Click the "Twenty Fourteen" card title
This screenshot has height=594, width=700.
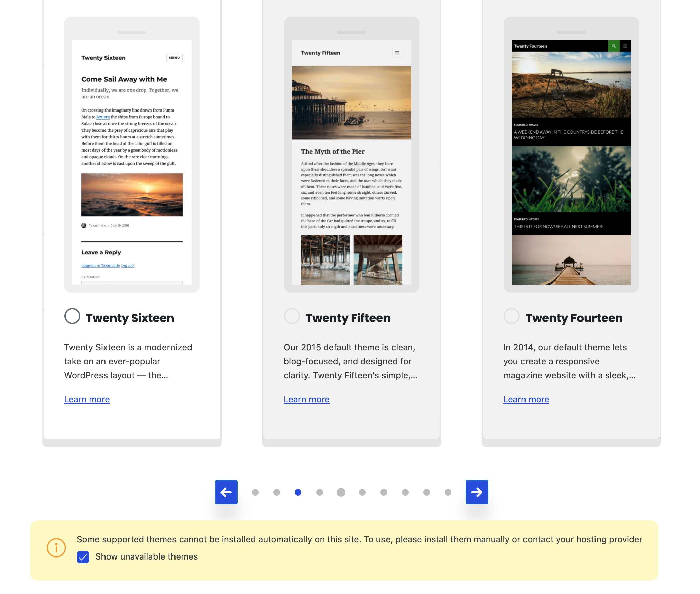click(574, 318)
